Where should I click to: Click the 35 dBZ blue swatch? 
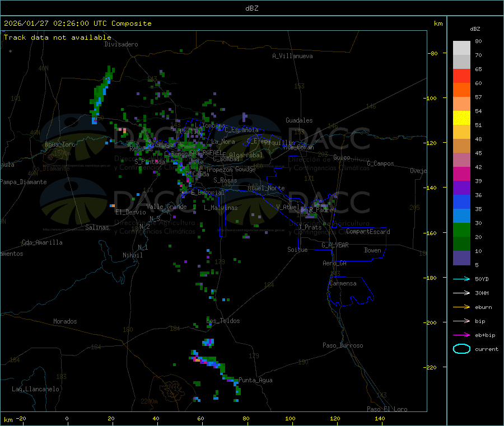coord(461,202)
